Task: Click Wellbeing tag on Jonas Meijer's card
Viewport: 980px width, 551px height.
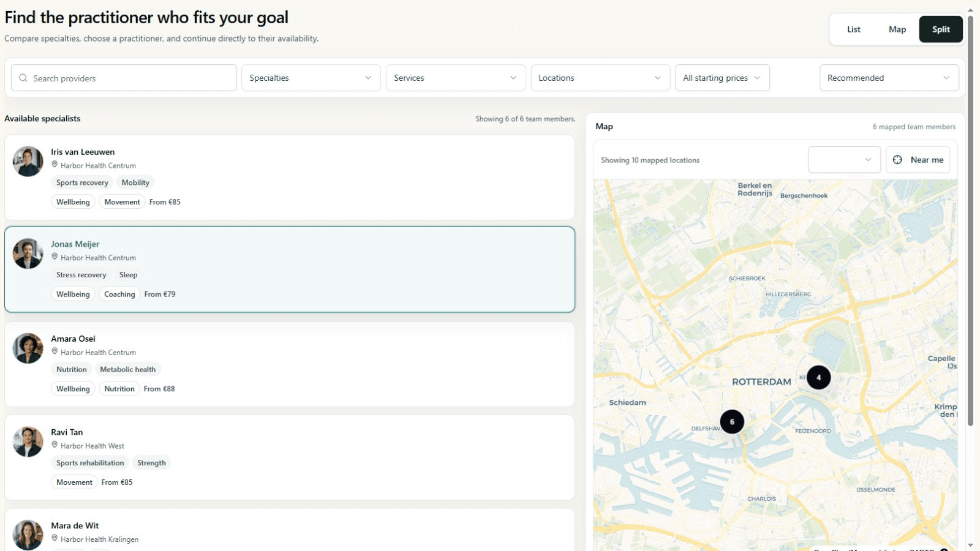Action: click(x=73, y=294)
